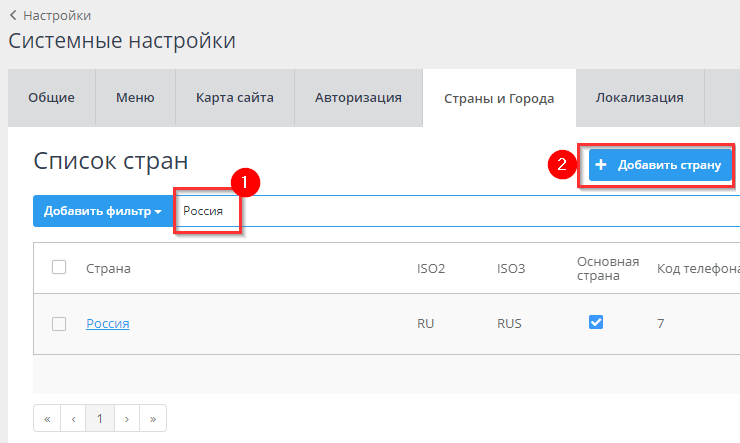
Task: Select page 1 in pagination
Action: click(100, 418)
